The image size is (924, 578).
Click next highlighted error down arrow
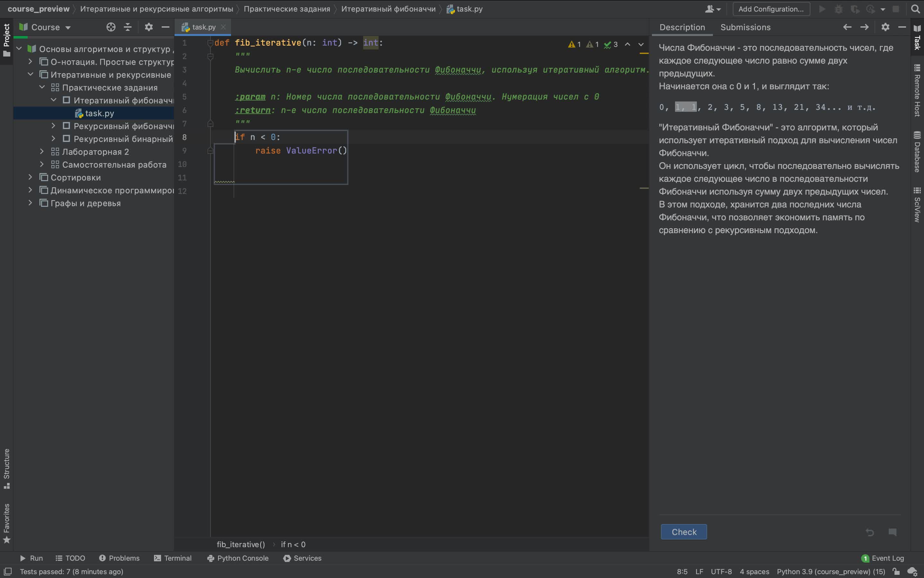(641, 44)
